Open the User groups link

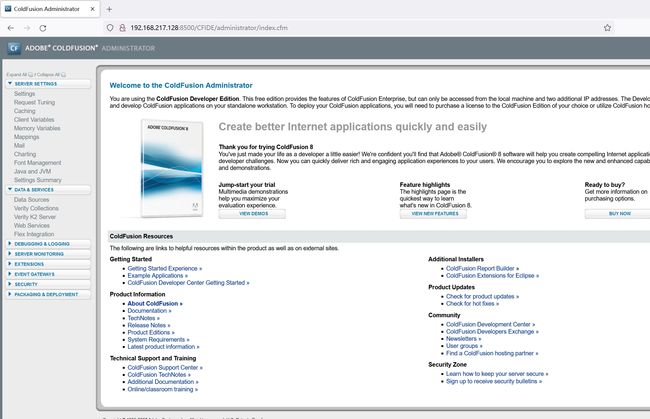click(x=464, y=346)
